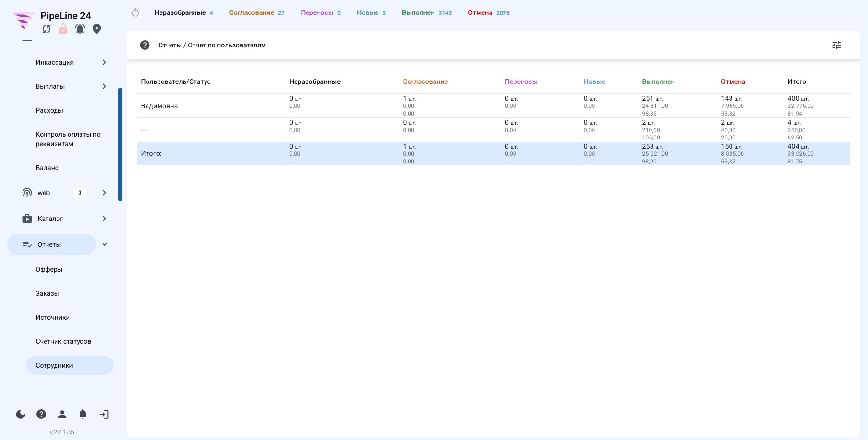Click the web badge showing 3

pyautogui.click(x=80, y=193)
